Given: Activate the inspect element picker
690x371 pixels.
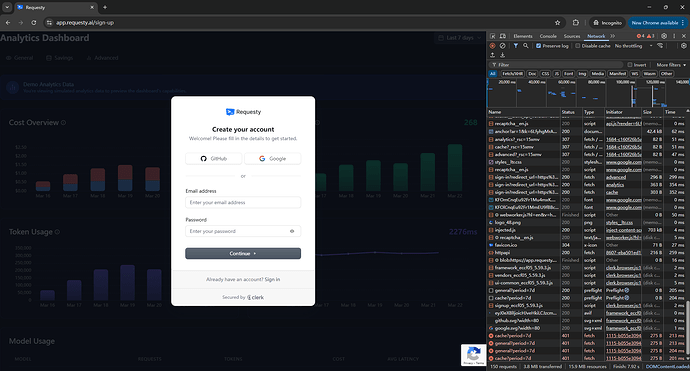Looking at the screenshot, I should 493,36.
